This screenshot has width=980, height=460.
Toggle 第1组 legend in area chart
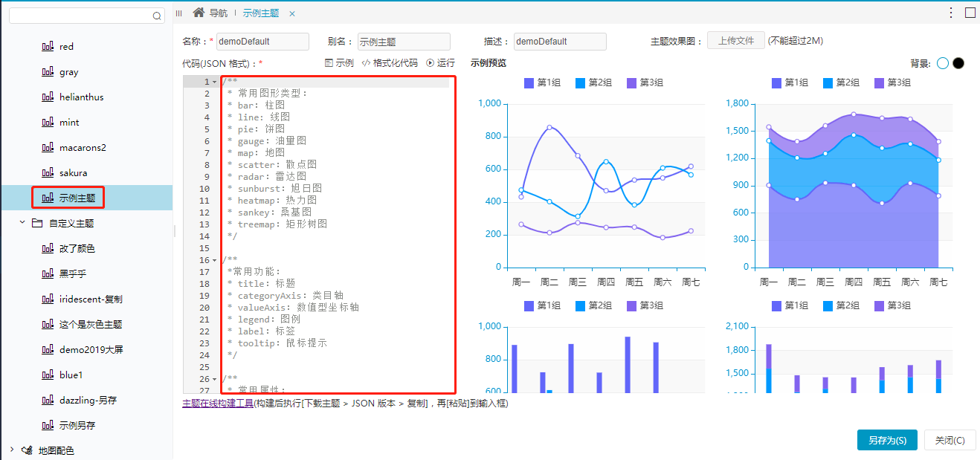point(790,82)
